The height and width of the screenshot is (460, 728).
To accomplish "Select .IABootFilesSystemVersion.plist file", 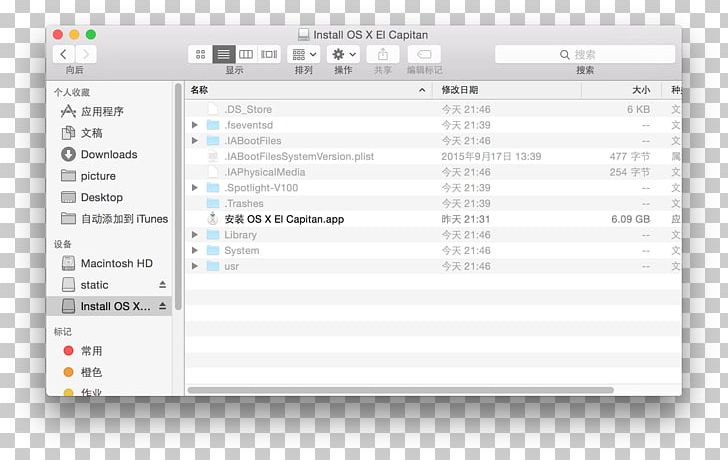I will pyautogui.click(x=434, y=156).
